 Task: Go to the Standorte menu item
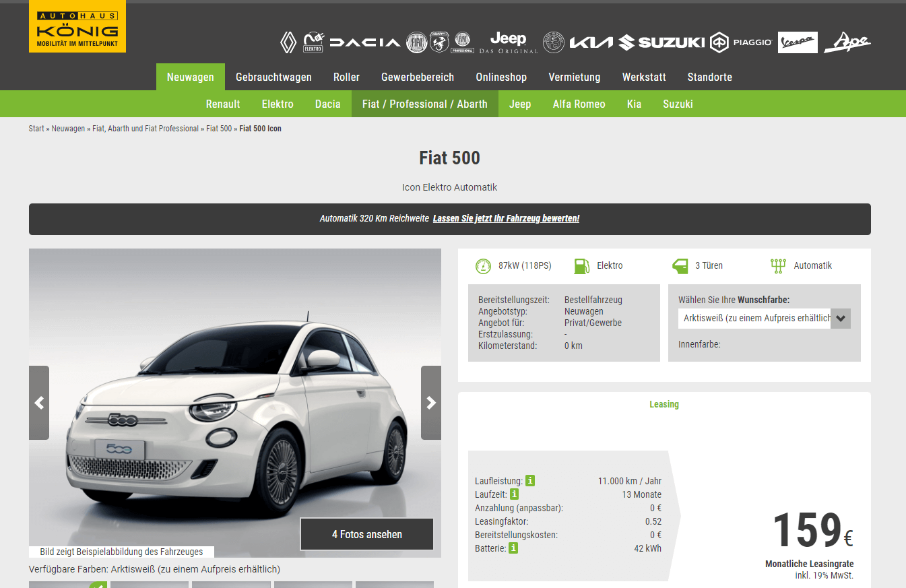tap(710, 77)
